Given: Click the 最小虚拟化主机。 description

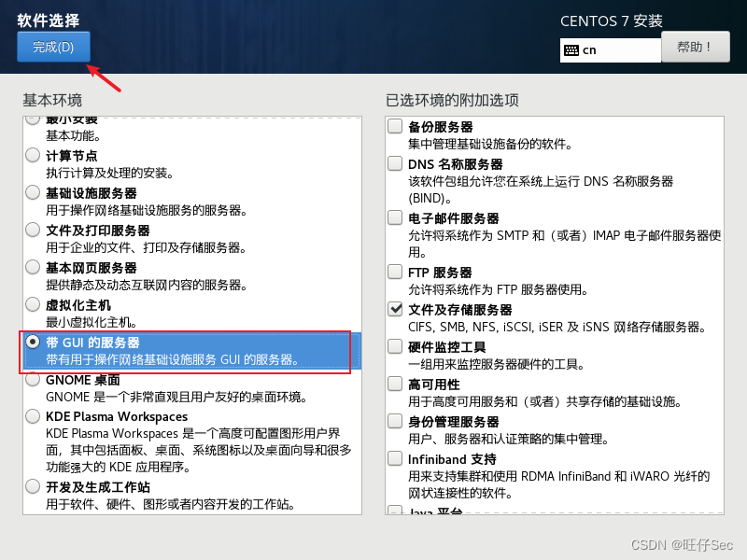Looking at the screenshot, I should pos(92,322).
